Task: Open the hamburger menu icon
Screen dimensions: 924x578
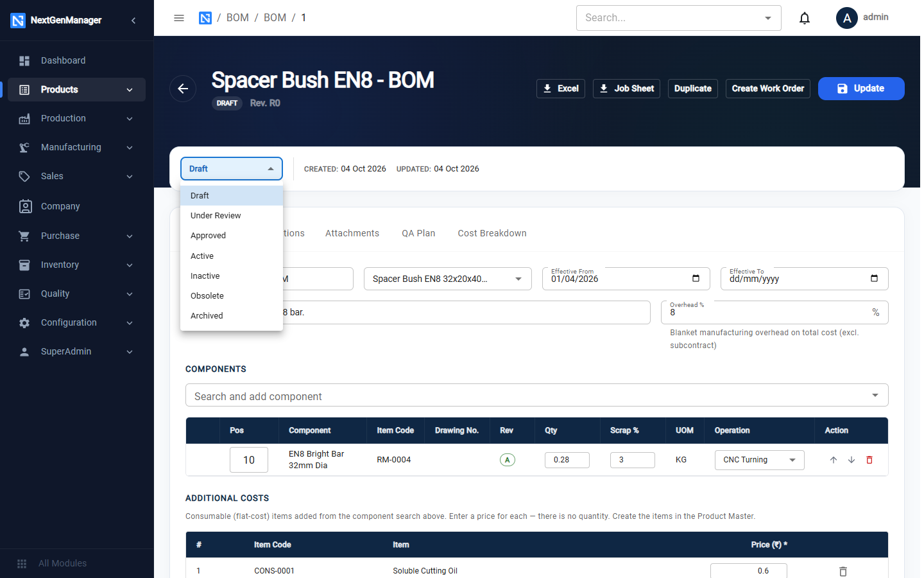Action: 179,18
